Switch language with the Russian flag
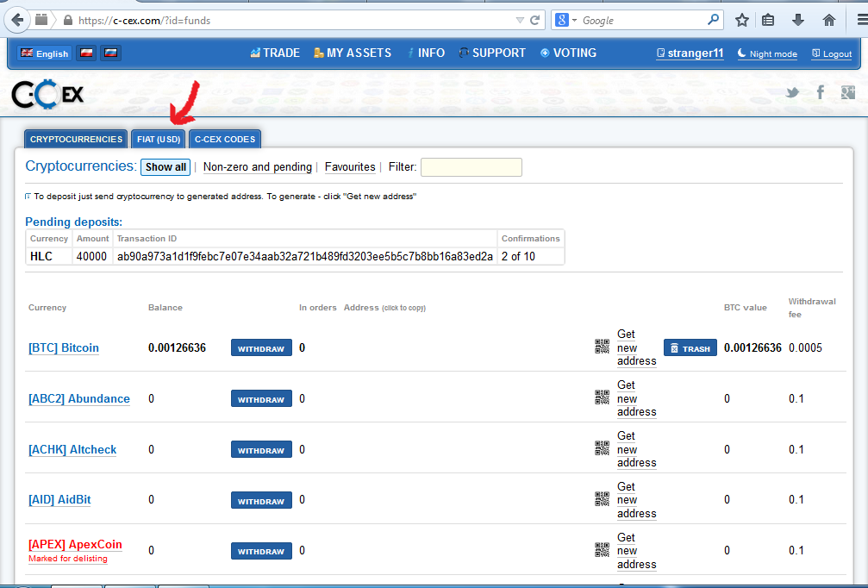The height and width of the screenshot is (588, 868). pyautogui.click(x=110, y=53)
